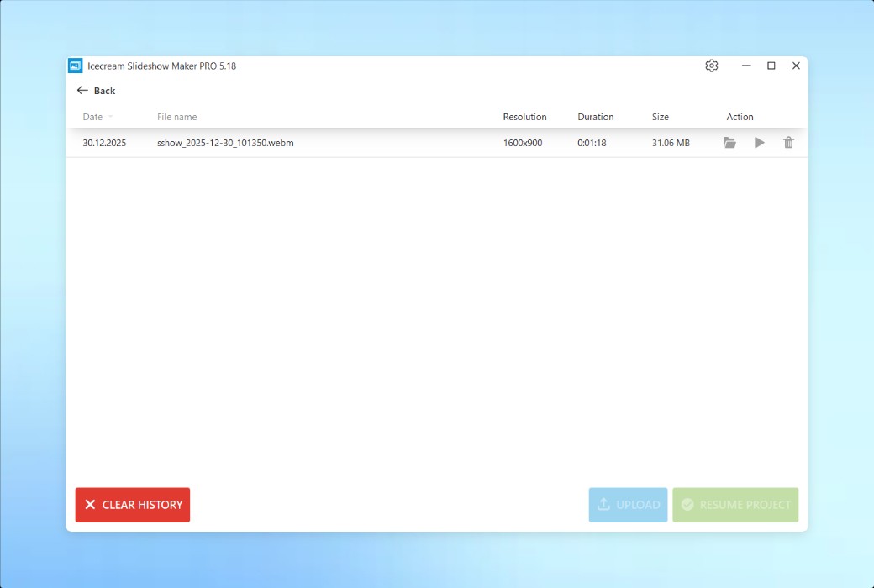Click the checkmark icon on Resume Project
Viewport: 874px width, 588px height.
(687, 504)
